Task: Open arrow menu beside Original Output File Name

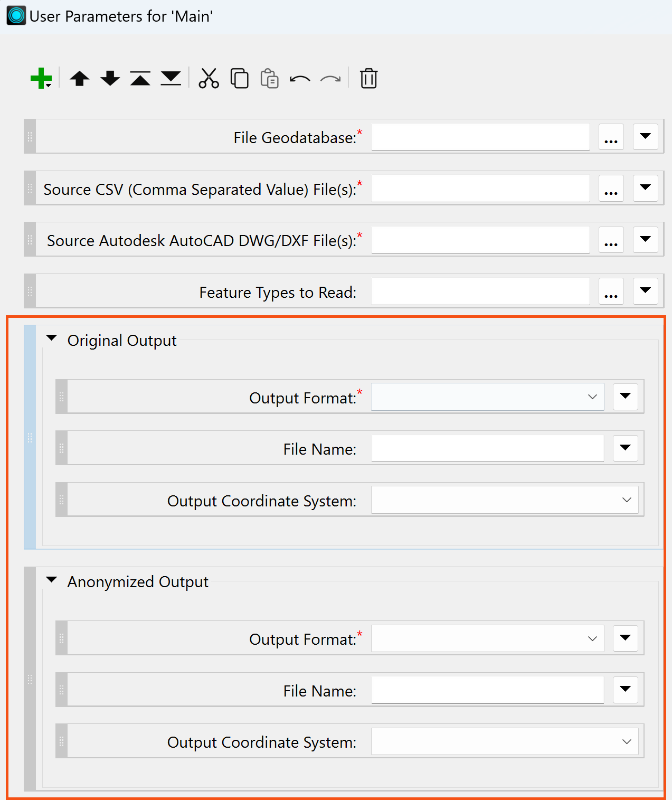Action: (x=626, y=448)
